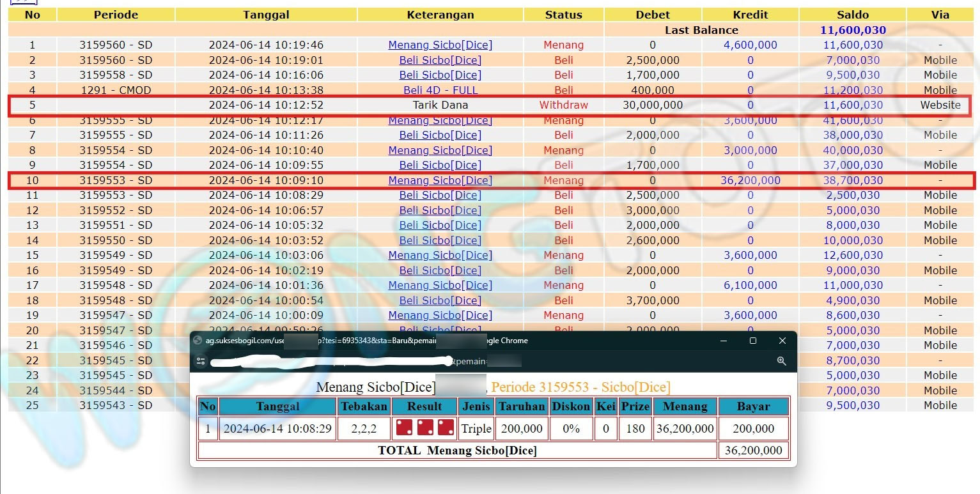Close the Sicbo result popup window
980x494 pixels.
pyautogui.click(x=782, y=341)
